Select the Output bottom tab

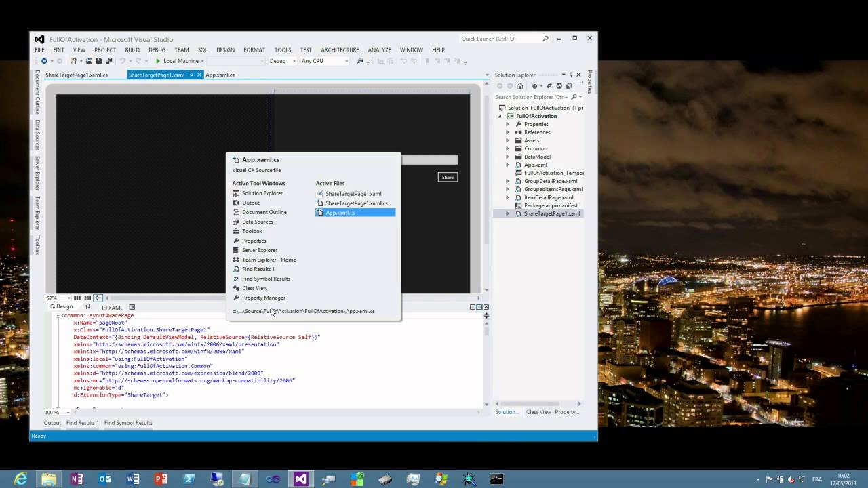point(52,423)
